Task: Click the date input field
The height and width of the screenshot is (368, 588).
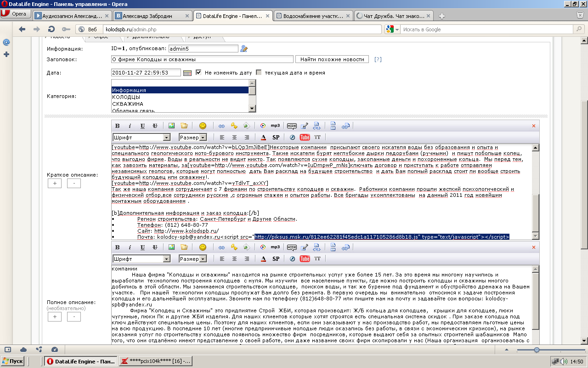Action: pos(146,73)
